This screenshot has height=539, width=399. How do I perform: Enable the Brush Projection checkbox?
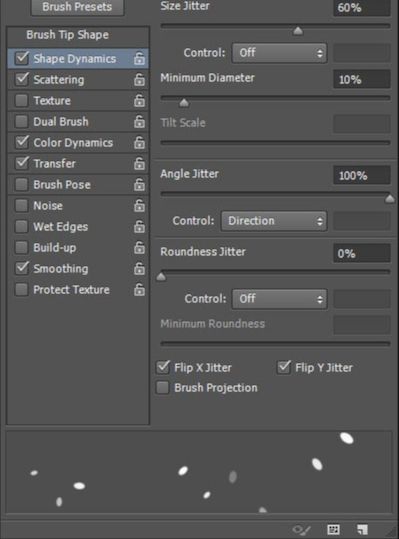click(163, 387)
